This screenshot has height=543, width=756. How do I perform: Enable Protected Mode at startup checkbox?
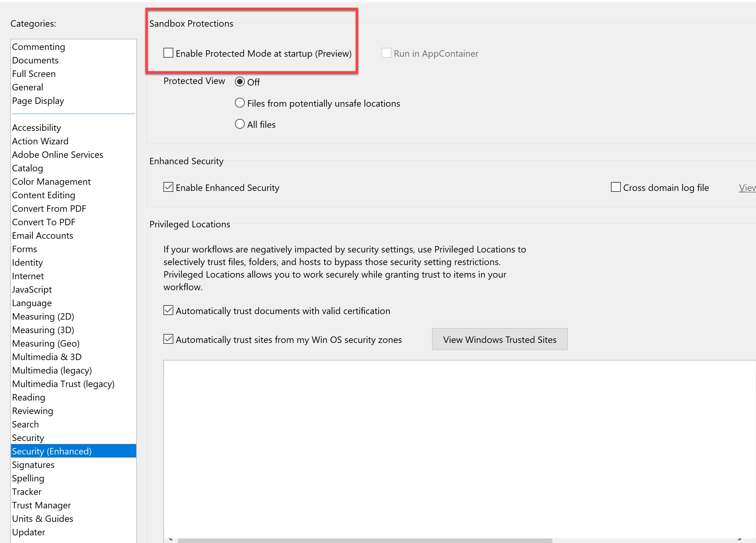pos(168,53)
